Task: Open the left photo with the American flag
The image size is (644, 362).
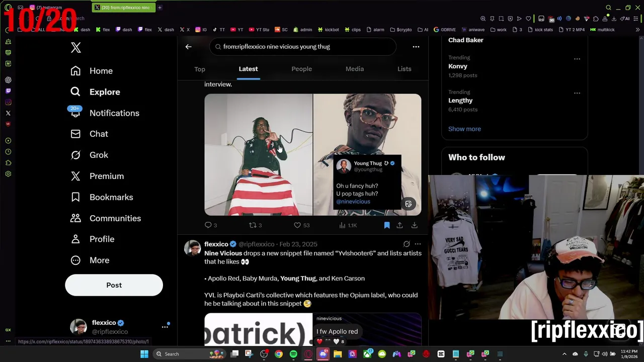Action: [258, 154]
